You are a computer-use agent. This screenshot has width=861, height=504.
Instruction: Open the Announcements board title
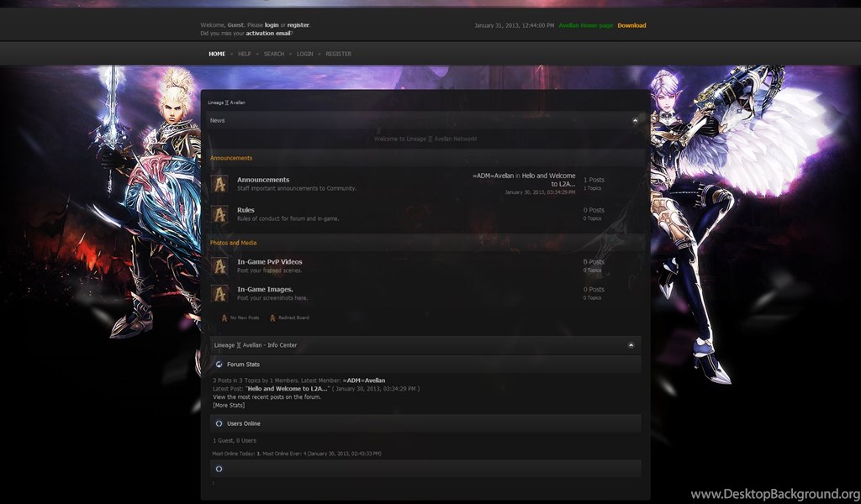coord(263,179)
